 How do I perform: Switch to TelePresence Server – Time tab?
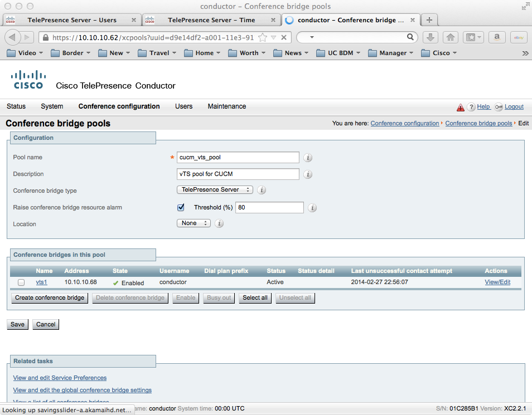coord(211,20)
